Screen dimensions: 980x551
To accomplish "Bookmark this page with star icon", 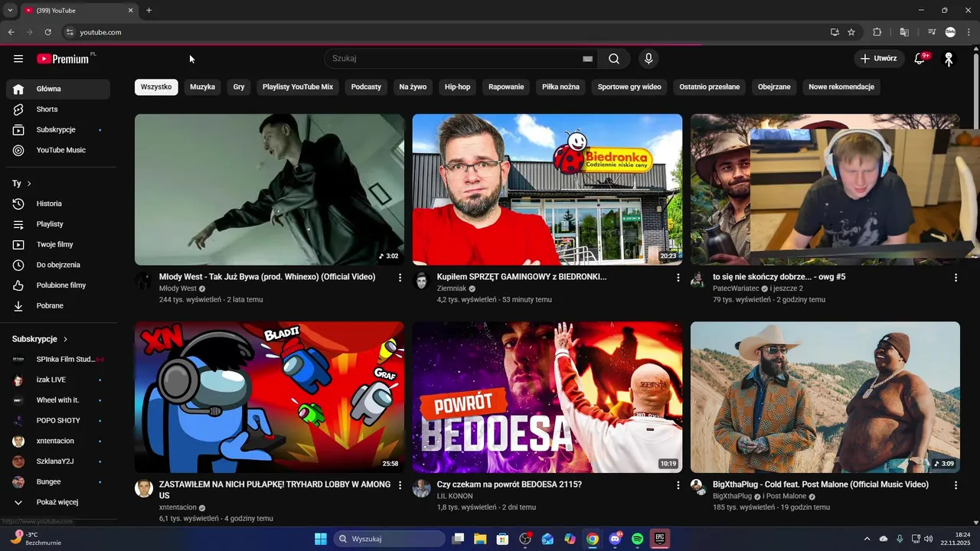I will (x=851, y=32).
